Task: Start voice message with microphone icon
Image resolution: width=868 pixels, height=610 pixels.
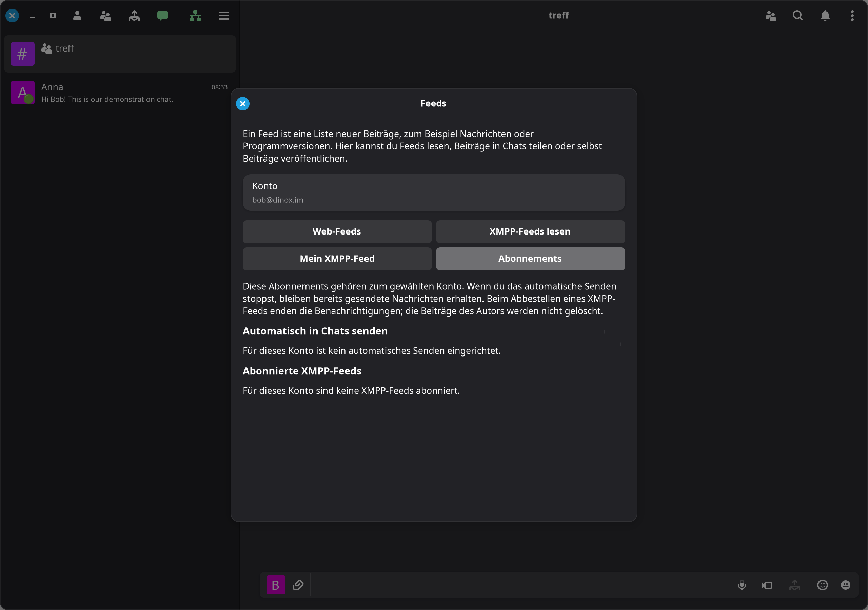Action: click(x=742, y=585)
